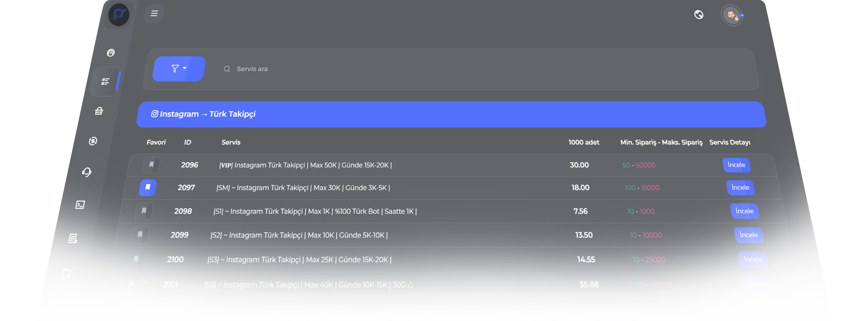Screen dimensions: 868x321
Task: Select the services list icon in sidebar
Action: [106, 82]
